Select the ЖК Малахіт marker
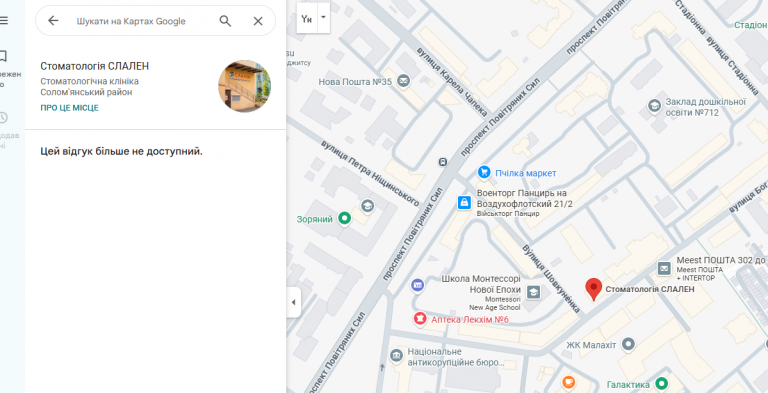Viewport: 768px width, 393px height. tap(628, 344)
